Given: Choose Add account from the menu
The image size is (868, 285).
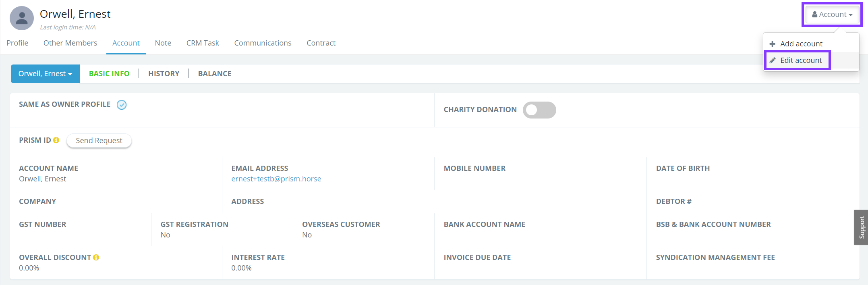Looking at the screenshot, I should [801, 44].
